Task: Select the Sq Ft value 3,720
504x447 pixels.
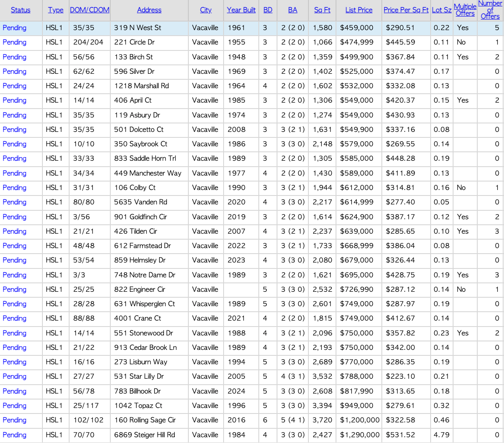Action: tap(322, 420)
